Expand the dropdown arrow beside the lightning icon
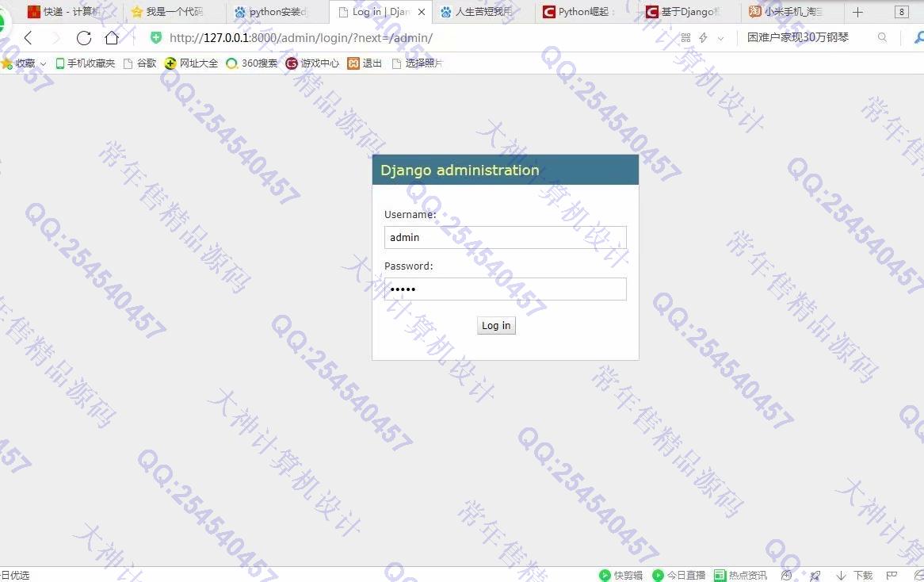Image resolution: width=924 pixels, height=582 pixels. coord(720,38)
